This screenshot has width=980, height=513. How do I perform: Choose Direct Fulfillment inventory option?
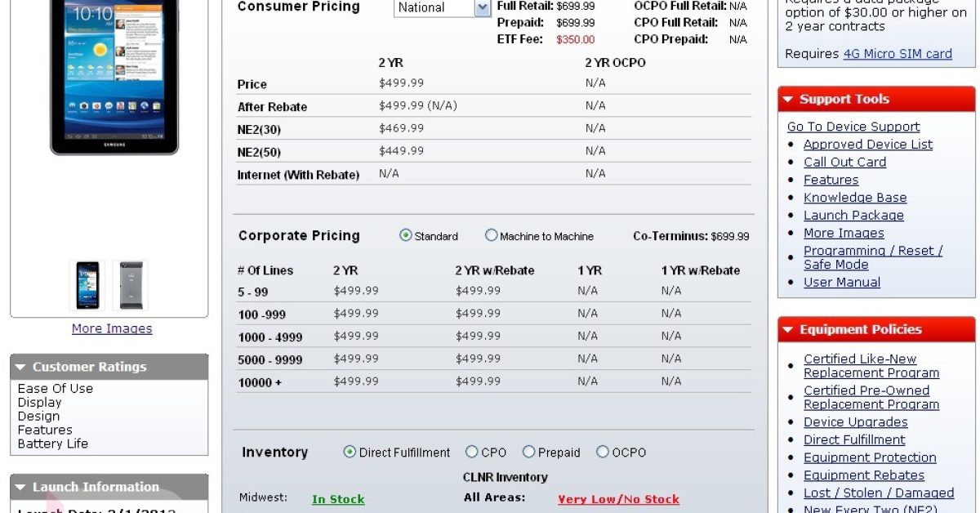point(350,452)
